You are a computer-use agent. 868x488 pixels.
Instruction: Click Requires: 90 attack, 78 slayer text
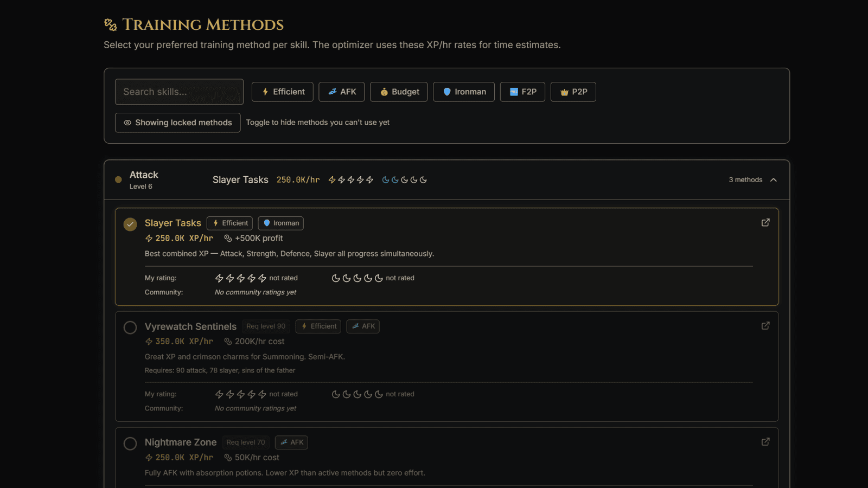(220, 370)
